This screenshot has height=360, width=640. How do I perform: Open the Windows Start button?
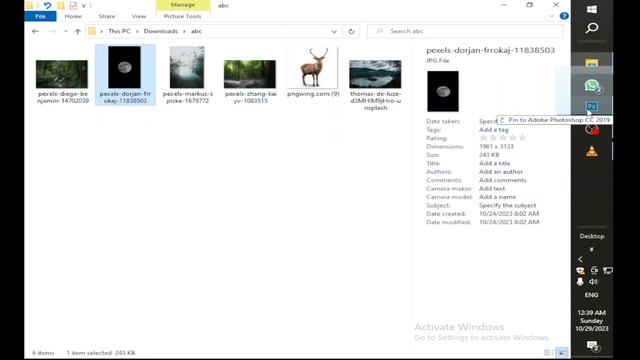(592, 9)
